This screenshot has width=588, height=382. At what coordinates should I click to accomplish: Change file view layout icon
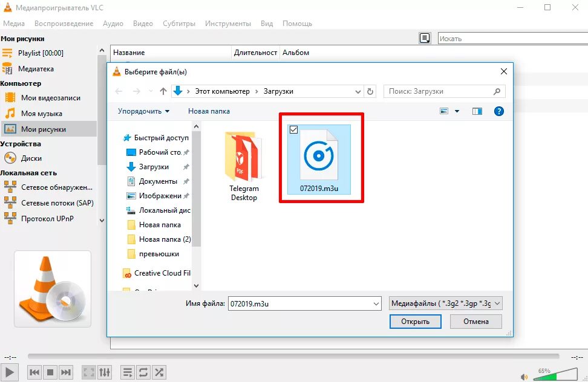pos(444,111)
